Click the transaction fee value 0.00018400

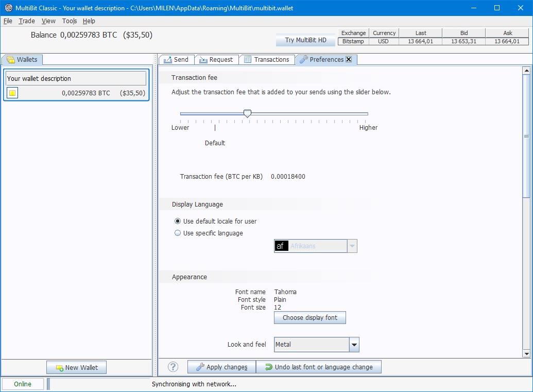288,177
